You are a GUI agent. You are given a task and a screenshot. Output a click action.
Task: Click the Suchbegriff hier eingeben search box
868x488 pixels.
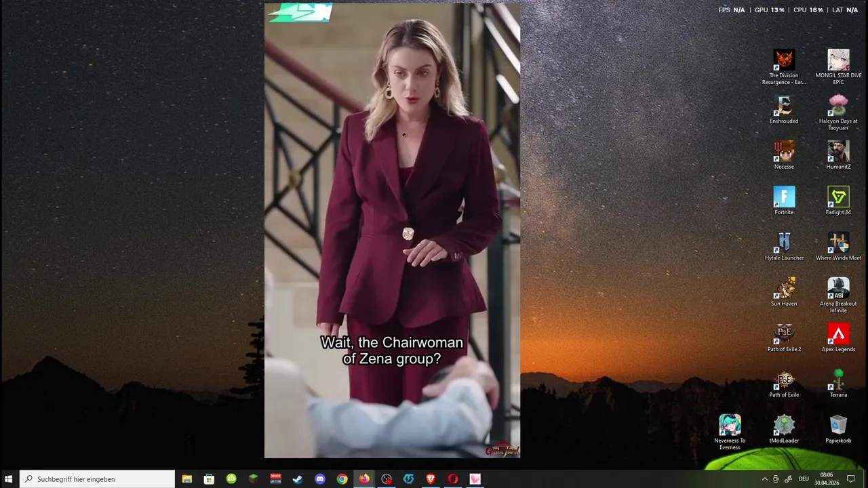click(97, 479)
